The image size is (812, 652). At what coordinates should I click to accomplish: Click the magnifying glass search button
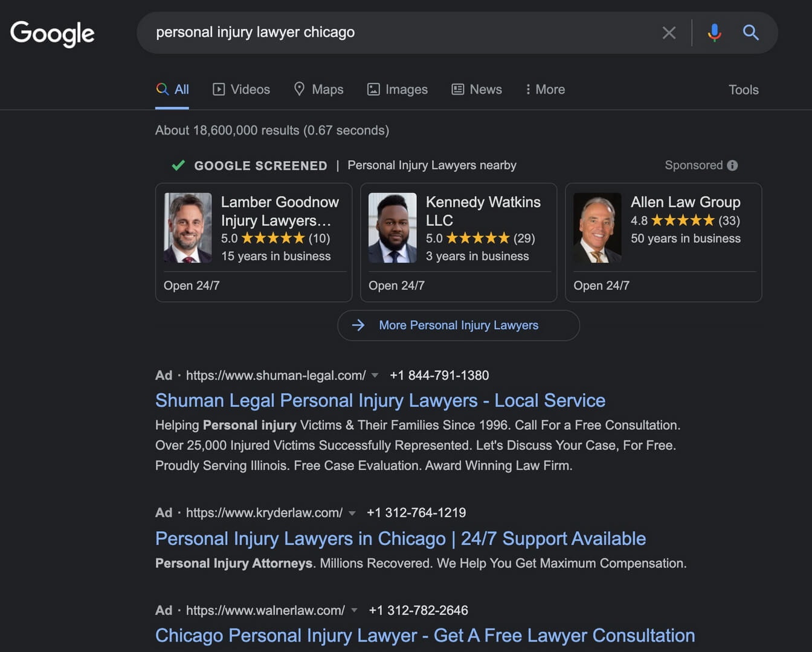(750, 33)
